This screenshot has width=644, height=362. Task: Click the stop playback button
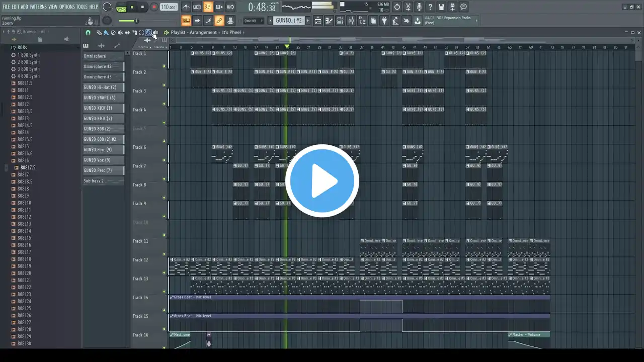coord(143,7)
